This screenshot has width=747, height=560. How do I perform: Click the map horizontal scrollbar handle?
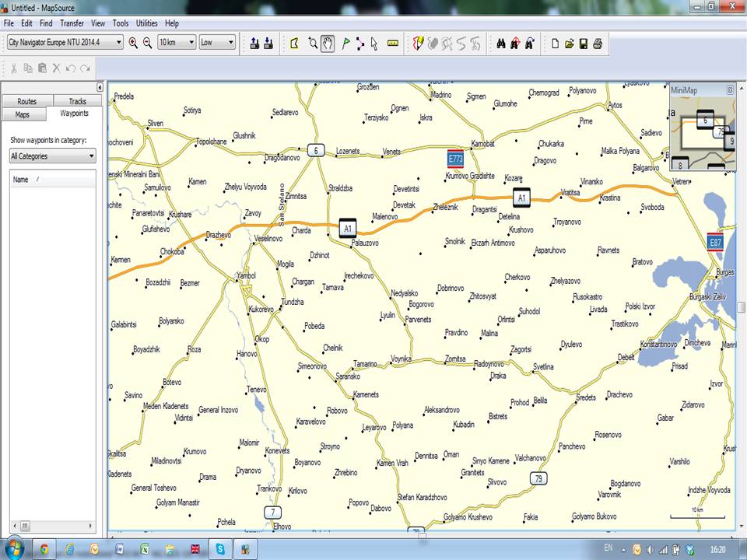point(422,535)
